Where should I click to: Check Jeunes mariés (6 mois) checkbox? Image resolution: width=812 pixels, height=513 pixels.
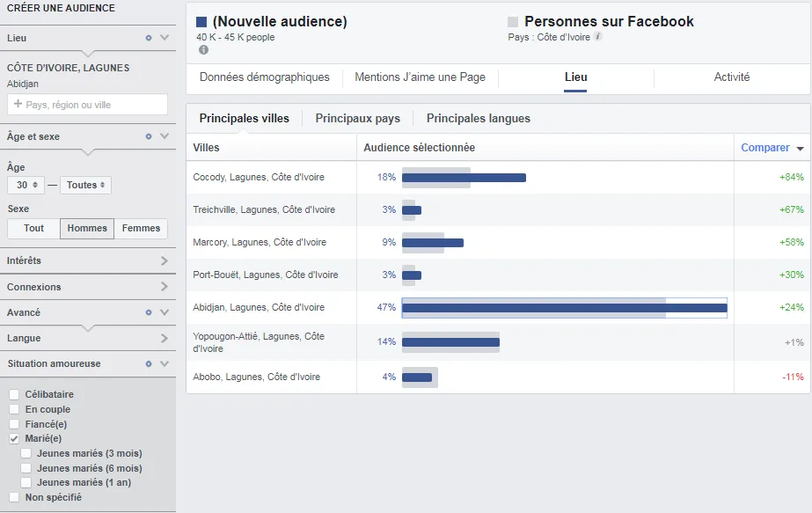click(x=26, y=468)
